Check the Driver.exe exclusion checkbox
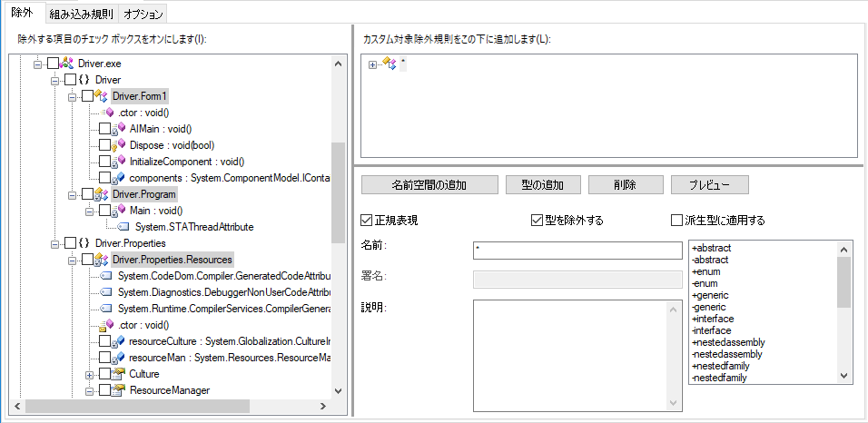This screenshot has height=423, width=868. coord(53,64)
